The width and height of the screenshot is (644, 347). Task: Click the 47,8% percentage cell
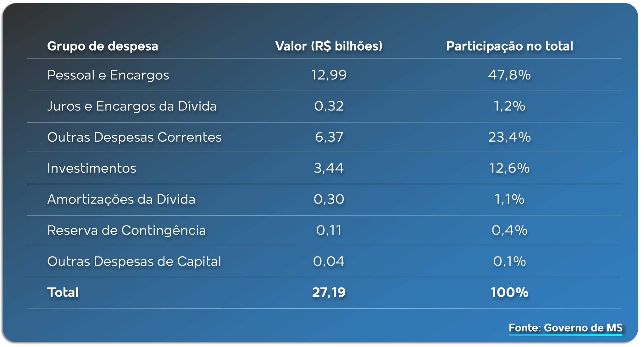pyautogui.click(x=509, y=75)
